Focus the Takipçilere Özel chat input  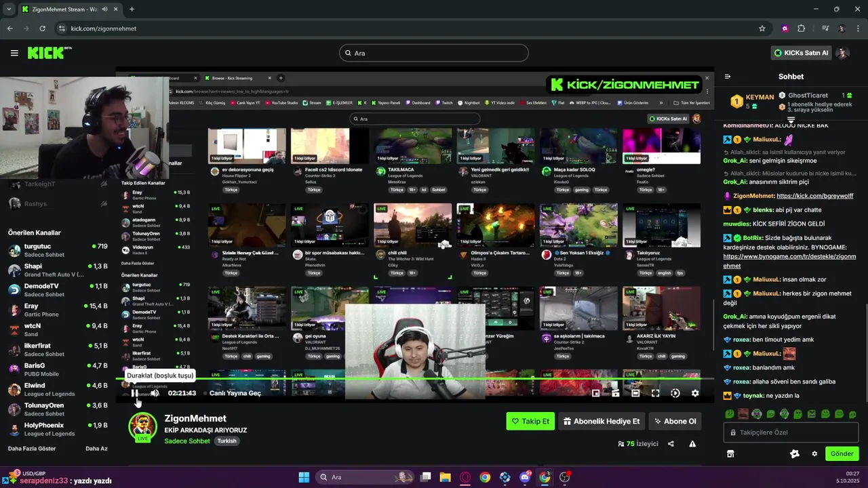pos(791,432)
